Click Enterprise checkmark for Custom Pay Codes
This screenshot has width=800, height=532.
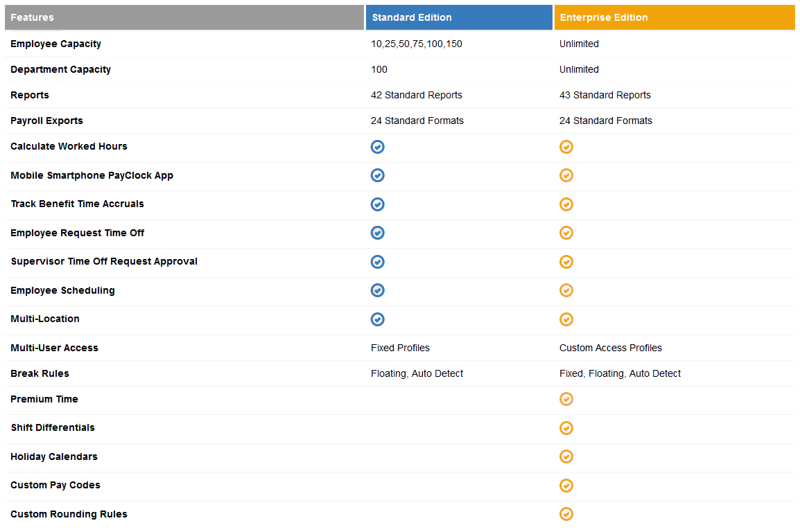click(566, 486)
